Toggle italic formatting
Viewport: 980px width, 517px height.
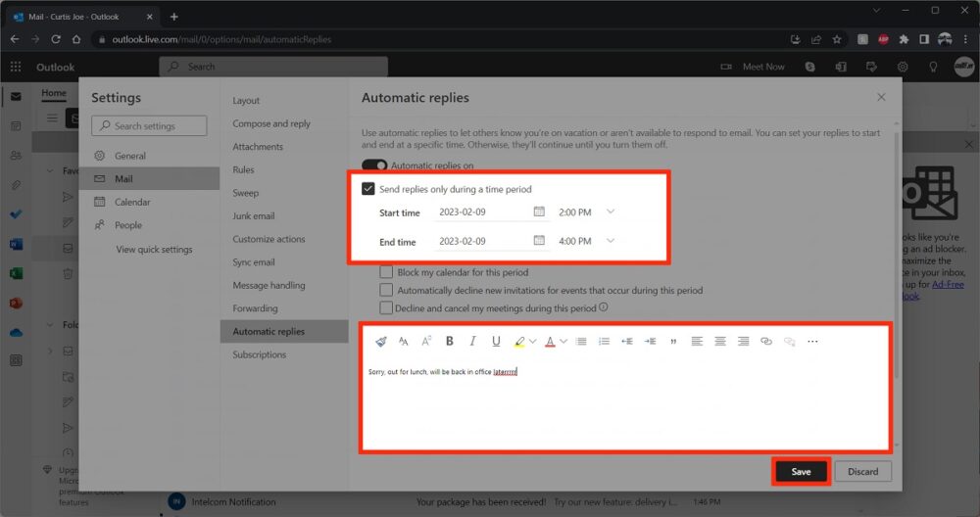point(472,341)
